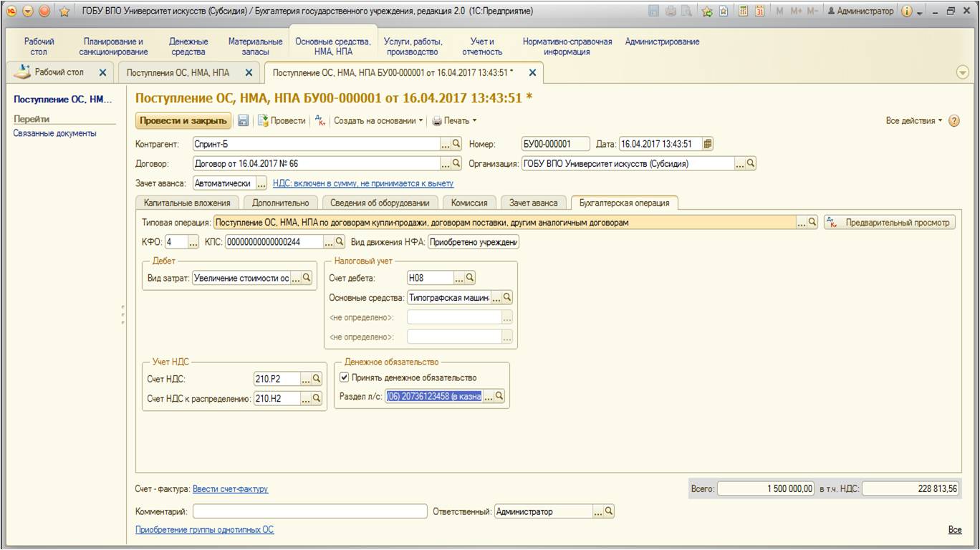Click the Комментарий input field
980x550 pixels.
[x=309, y=512]
